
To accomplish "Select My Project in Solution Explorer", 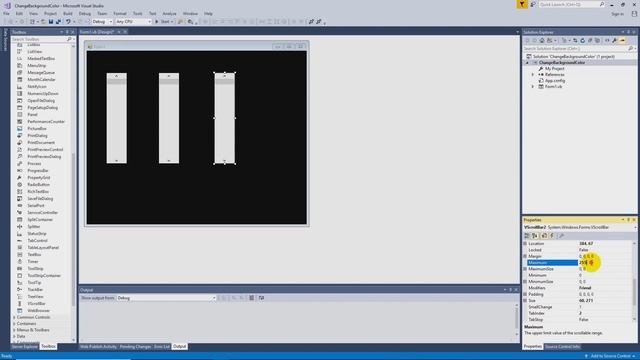I will [554, 69].
